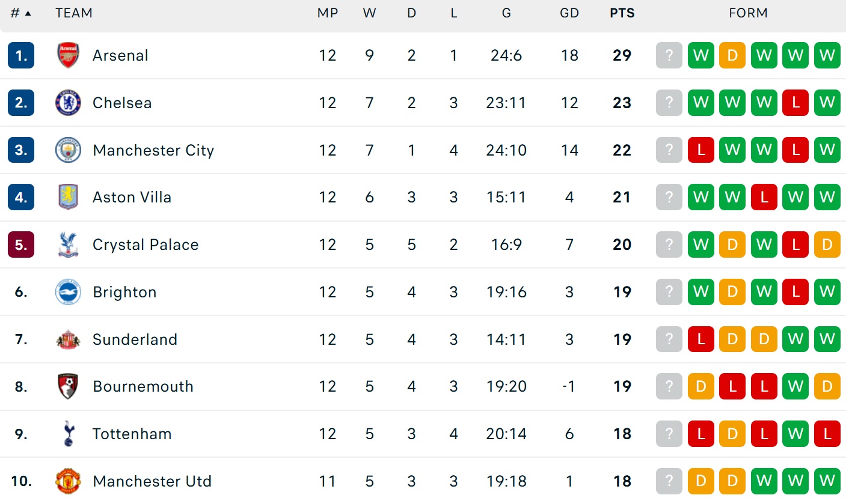846x504 pixels.
Task: Click Crystal Palace's position 5 rank badge
Action: [x=21, y=244]
